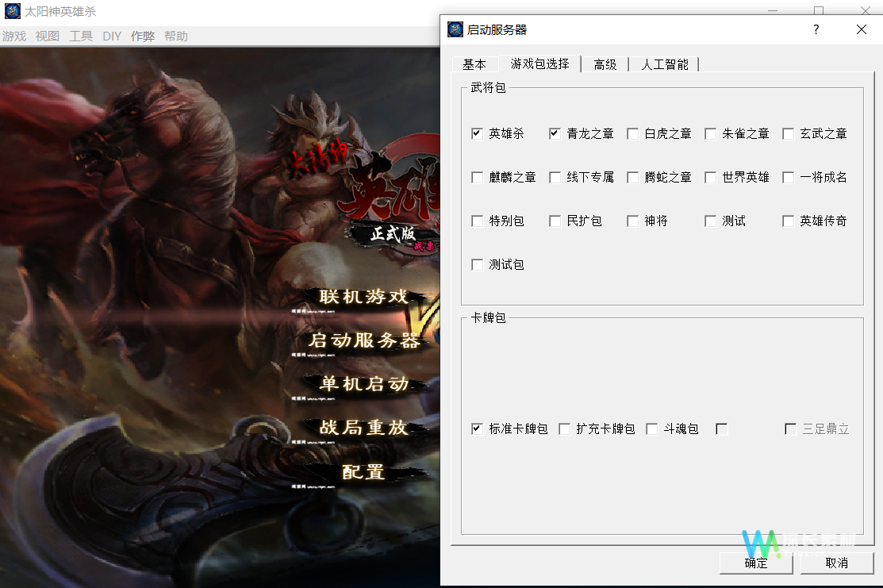883x588 pixels.
Task: Click the 取消 button
Action: [837, 563]
